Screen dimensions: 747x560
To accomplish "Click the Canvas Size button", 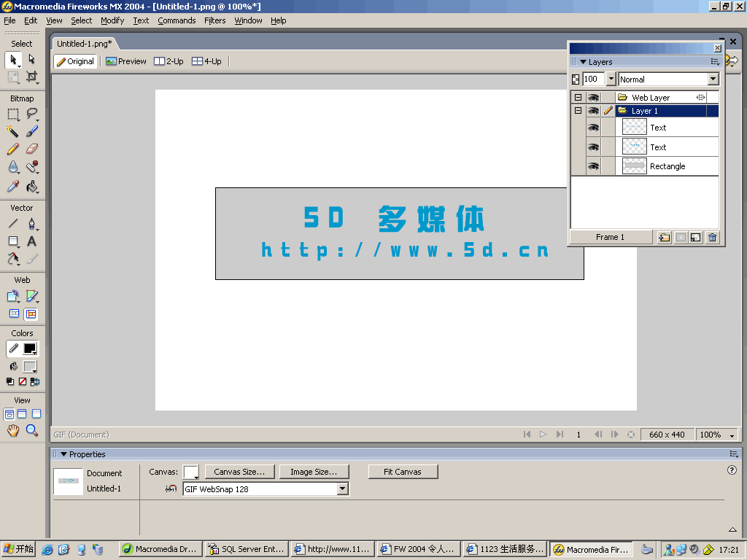I will click(x=239, y=472).
